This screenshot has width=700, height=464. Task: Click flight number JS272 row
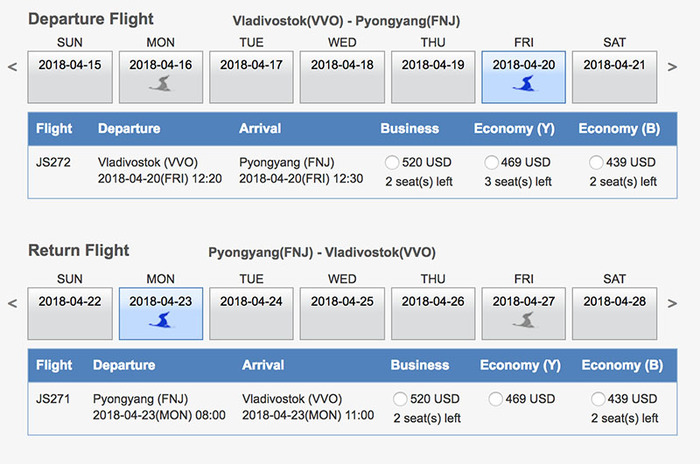(x=52, y=162)
